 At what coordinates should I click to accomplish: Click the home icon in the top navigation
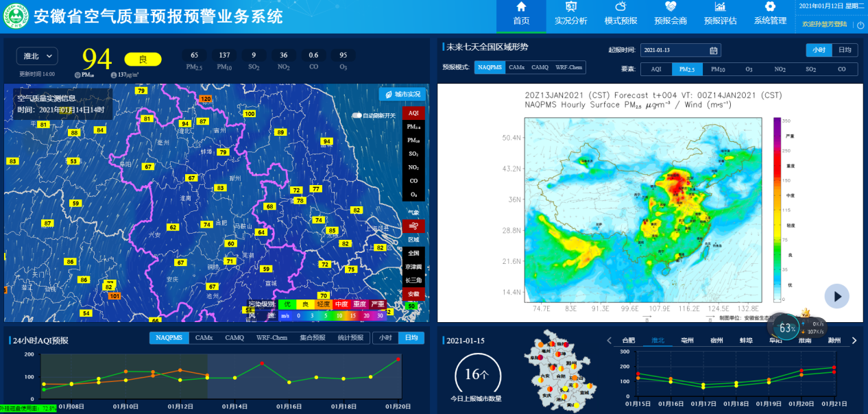521,7
